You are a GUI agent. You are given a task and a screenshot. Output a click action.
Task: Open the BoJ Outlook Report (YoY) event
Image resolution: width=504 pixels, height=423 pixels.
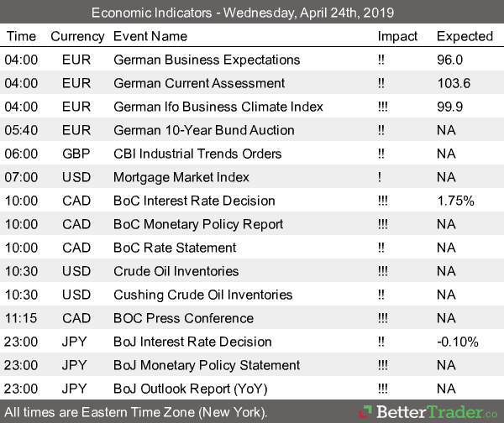click(197, 389)
